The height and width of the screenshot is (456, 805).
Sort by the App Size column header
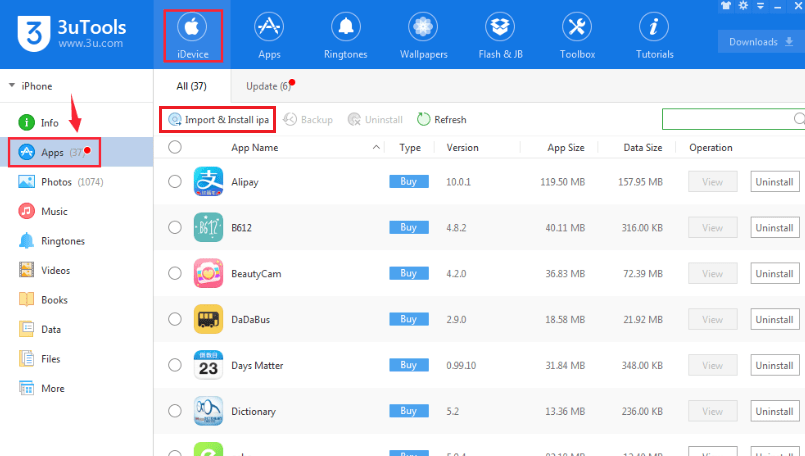[x=565, y=148]
